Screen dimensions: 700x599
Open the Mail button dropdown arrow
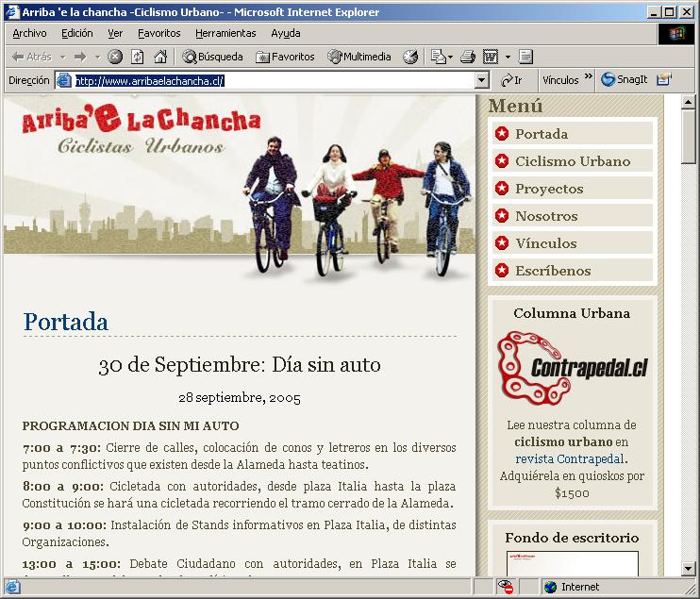[x=450, y=58]
